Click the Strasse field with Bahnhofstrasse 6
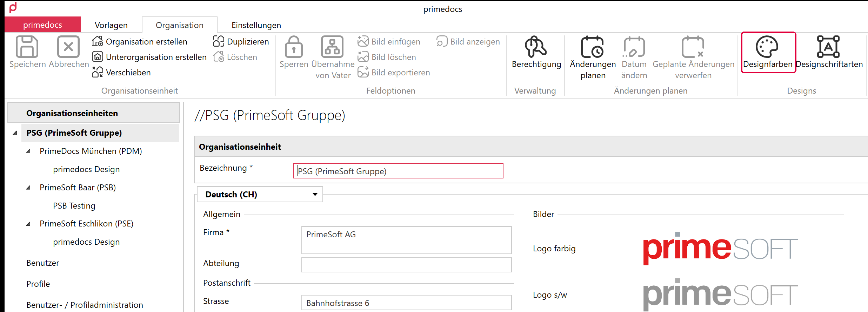 [406, 303]
